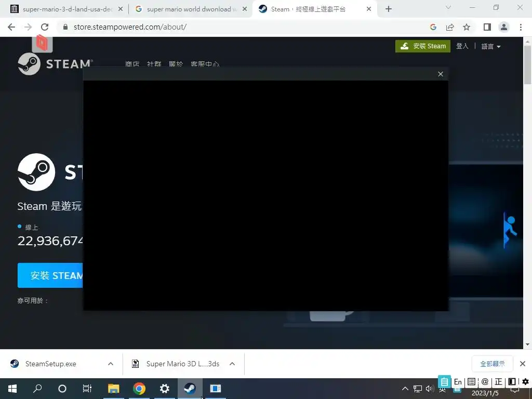Viewport: 532px width, 399px height.
Task: Click the red extension icon overlay
Action: pos(42,43)
